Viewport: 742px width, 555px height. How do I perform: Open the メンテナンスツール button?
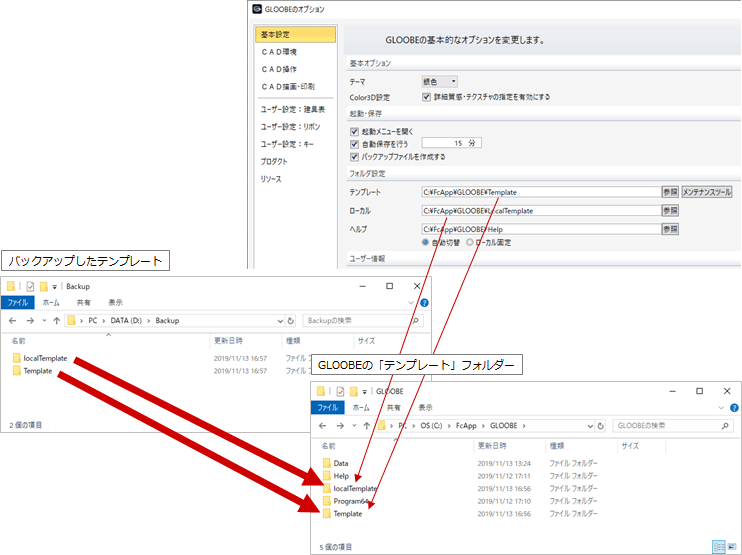pyautogui.click(x=707, y=192)
